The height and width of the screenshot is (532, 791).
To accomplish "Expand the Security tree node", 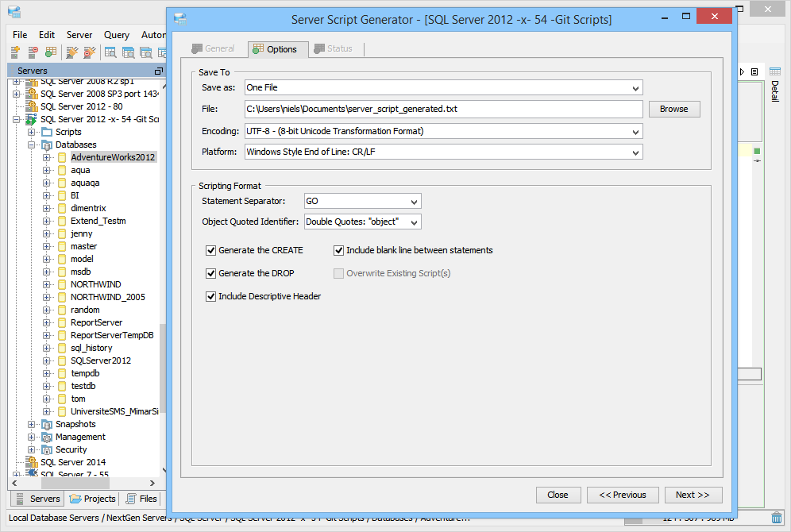I will coord(31,449).
